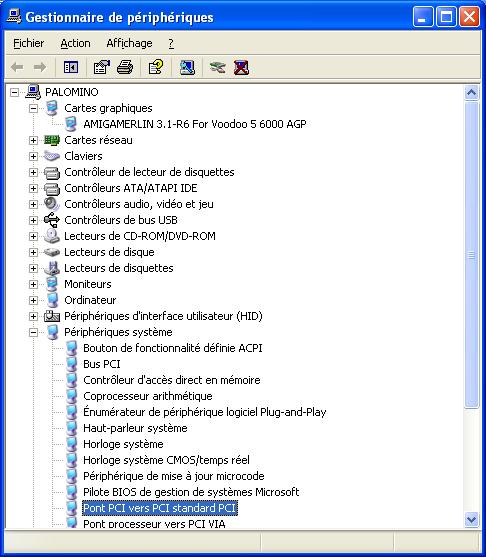This screenshot has width=486, height=557.
Task: Expand Lecteurs de CD-ROM/DVD-ROM node
Action: [33, 236]
